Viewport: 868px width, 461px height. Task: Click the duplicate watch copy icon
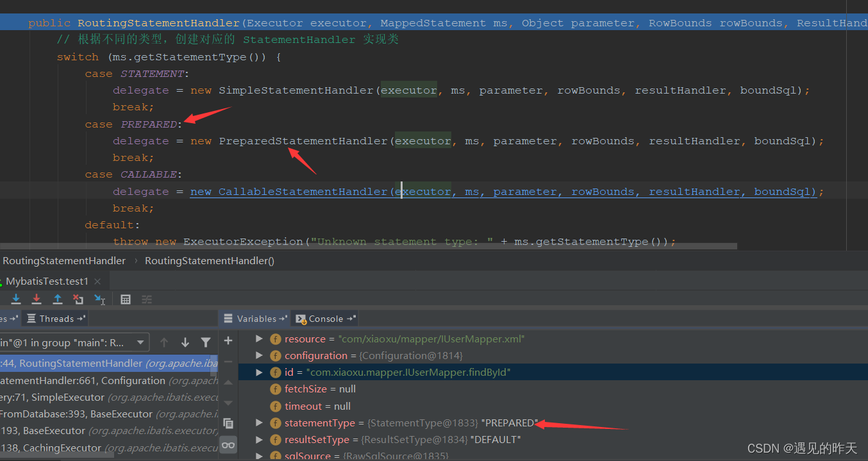tap(228, 423)
